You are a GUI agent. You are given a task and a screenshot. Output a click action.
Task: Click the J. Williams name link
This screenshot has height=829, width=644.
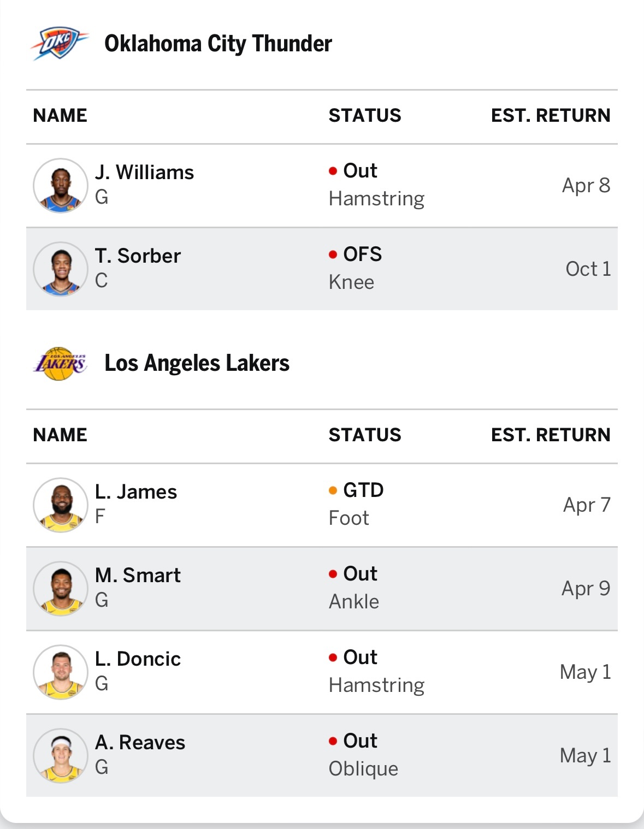(144, 173)
